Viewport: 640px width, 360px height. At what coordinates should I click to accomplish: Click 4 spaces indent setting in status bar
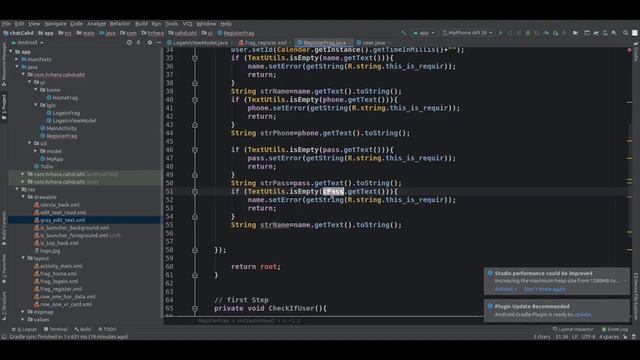tap(609, 337)
